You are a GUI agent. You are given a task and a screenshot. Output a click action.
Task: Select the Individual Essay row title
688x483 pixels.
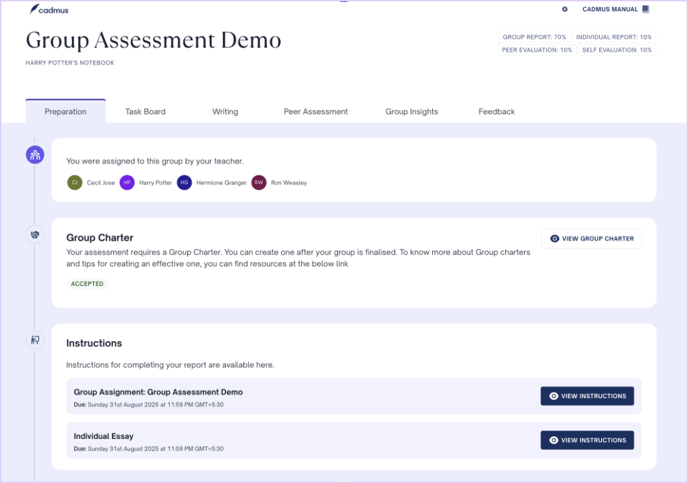click(104, 436)
